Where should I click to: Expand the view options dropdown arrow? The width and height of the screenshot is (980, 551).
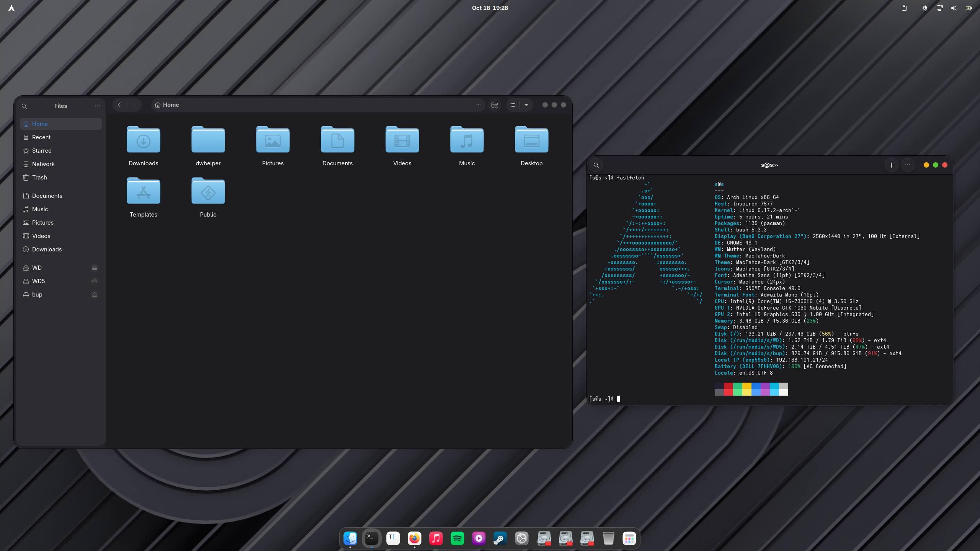pos(526,105)
